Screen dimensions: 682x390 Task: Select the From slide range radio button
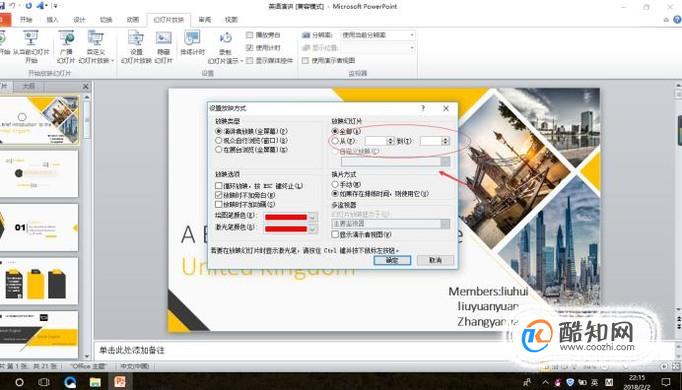[x=335, y=141]
